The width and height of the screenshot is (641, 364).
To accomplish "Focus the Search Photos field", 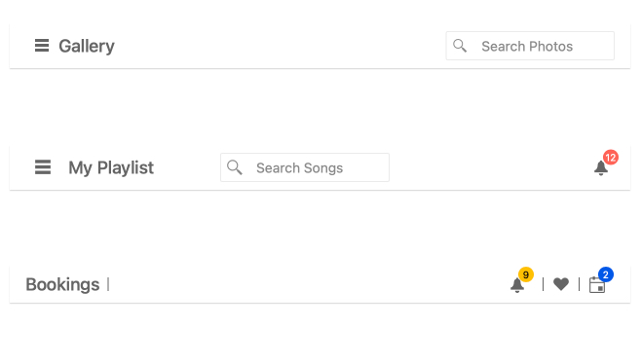I will coord(530,46).
